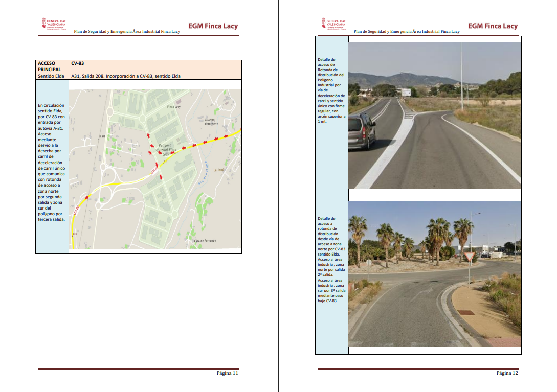The height and width of the screenshot is (392, 557).
Task: Click the A31, Salida 208 description row
Action: tap(155, 76)
